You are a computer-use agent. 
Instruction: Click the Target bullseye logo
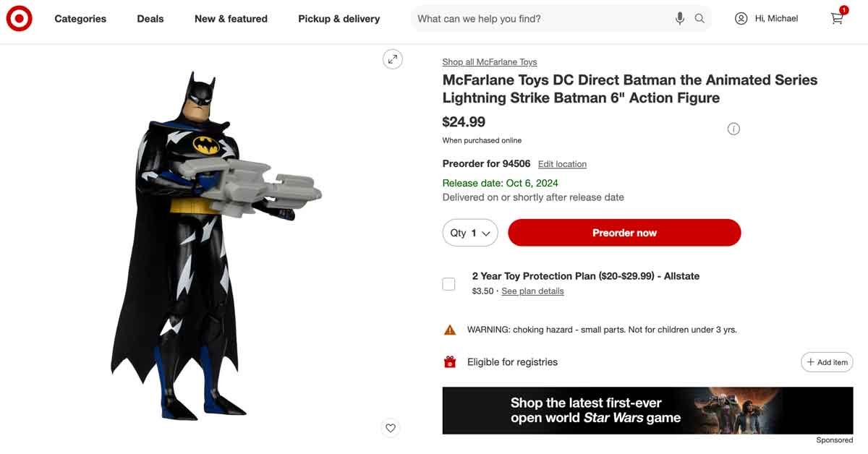[20, 19]
